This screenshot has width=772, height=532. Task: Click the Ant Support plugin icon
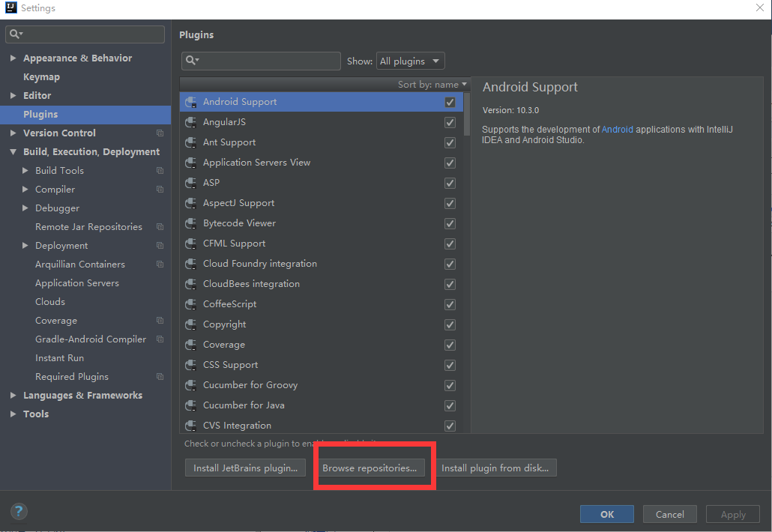coord(190,142)
